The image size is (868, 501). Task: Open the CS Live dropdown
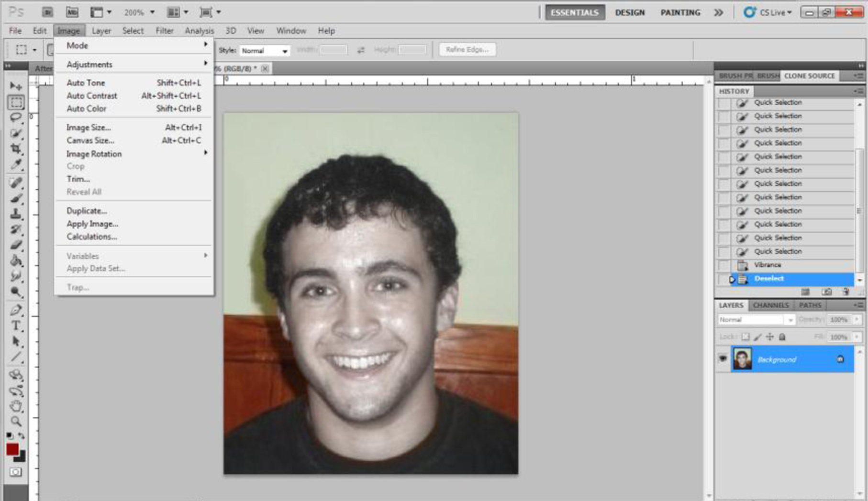pos(768,12)
